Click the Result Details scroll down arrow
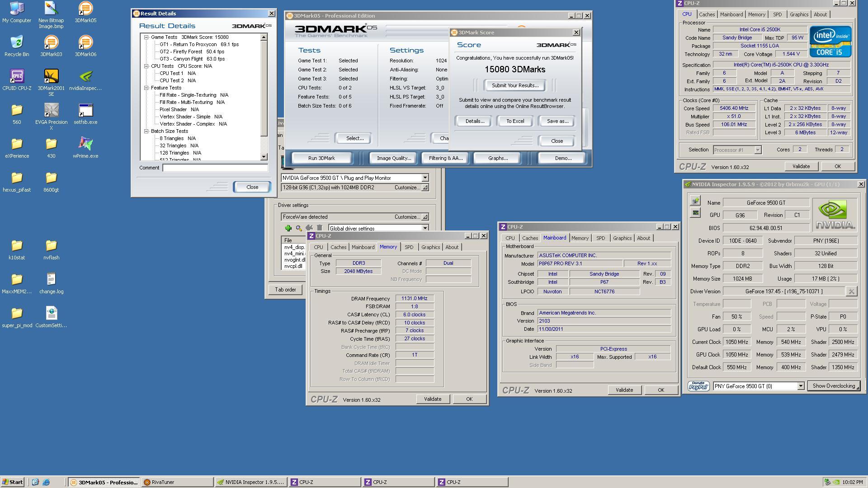This screenshot has width=868, height=488. (x=264, y=157)
